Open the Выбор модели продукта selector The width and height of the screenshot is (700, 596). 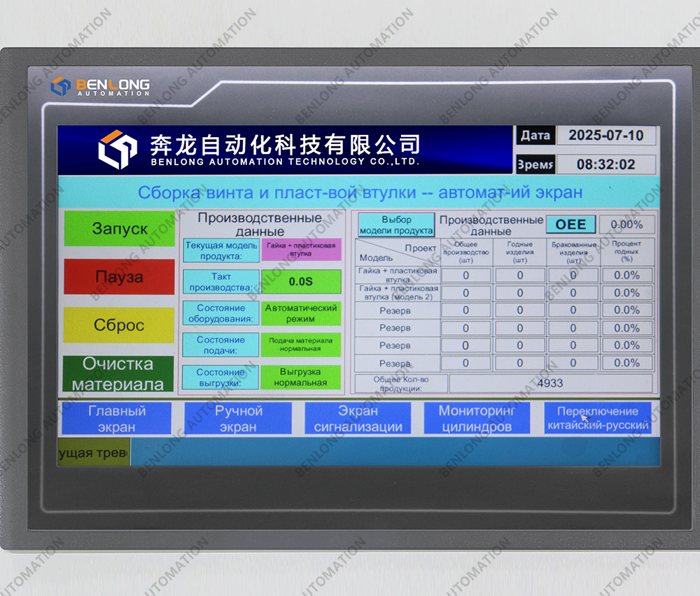point(396,225)
